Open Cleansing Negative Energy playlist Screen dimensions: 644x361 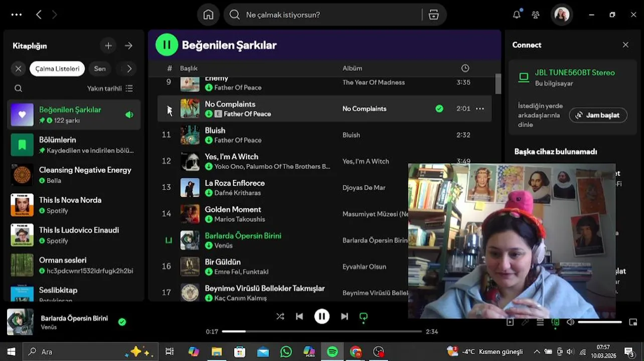74,174
